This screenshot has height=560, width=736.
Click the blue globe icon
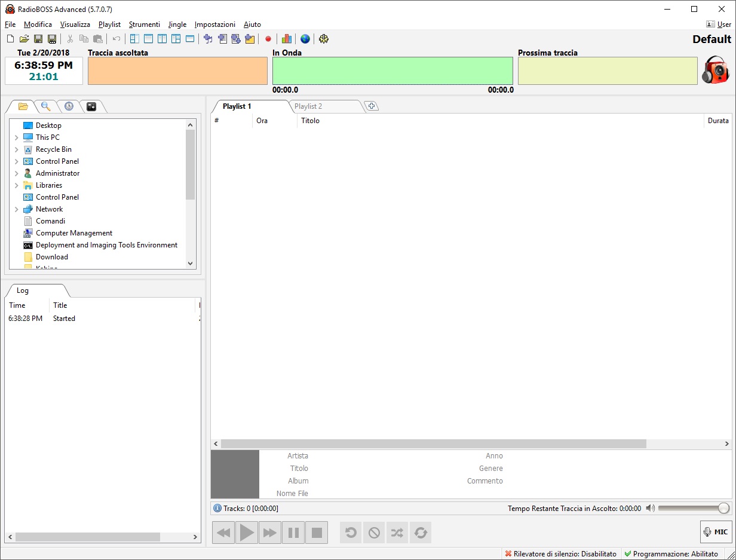pyautogui.click(x=305, y=39)
